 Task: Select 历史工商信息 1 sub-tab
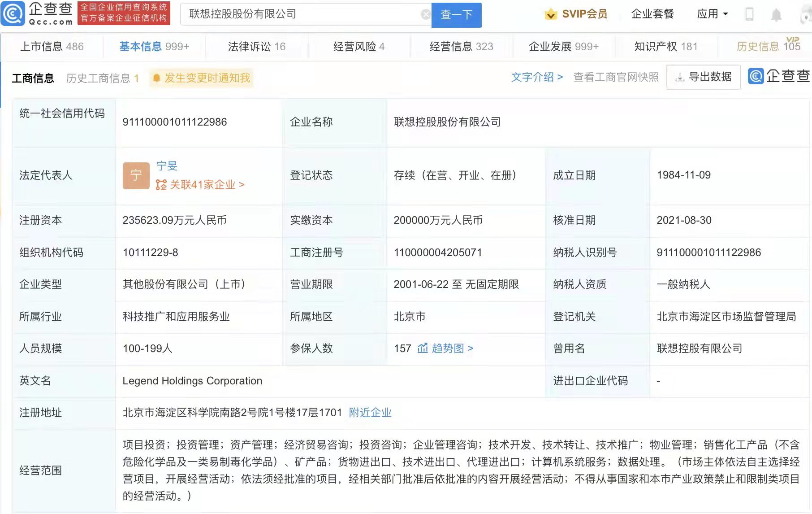[103, 78]
